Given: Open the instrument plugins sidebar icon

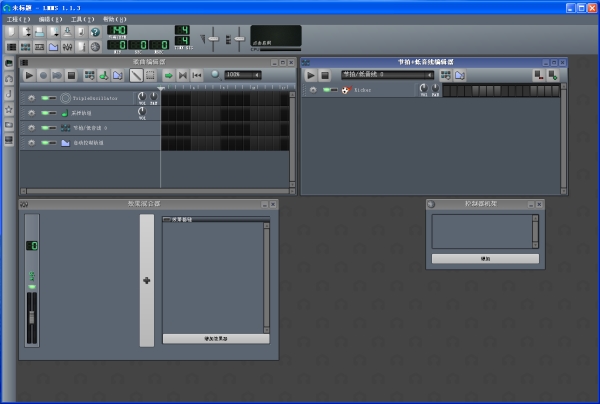Looking at the screenshot, I should (8, 63).
